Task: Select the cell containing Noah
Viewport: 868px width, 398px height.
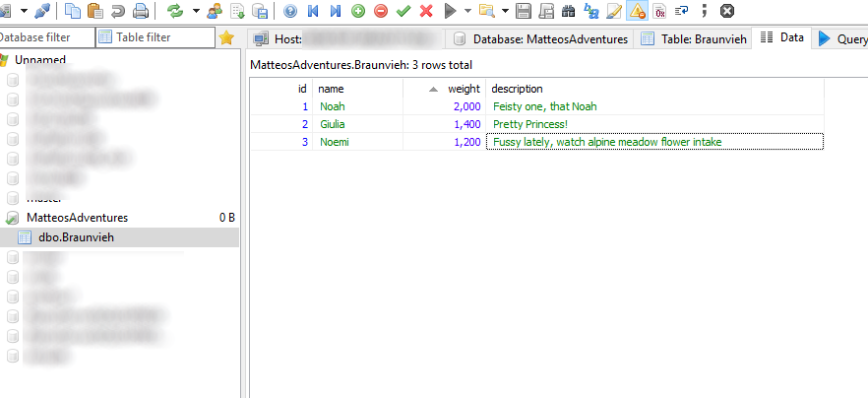Action: pyautogui.click(x=357, y=106)
